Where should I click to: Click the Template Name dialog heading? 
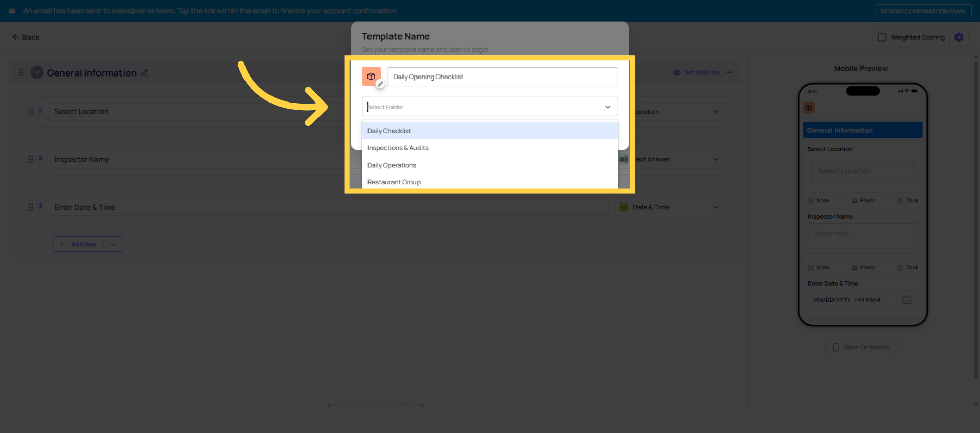coord(396,36)
